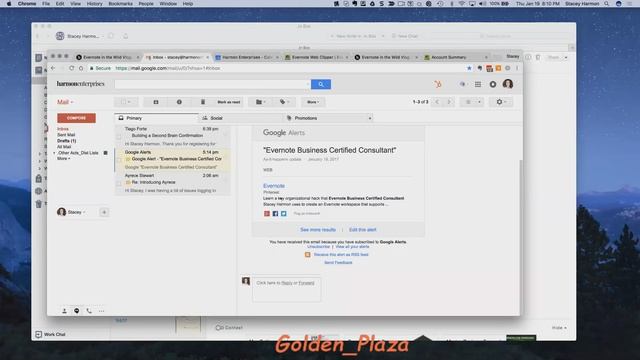
Task: Open the Settings gear dropdown
Action: click(x=501, y=102)
